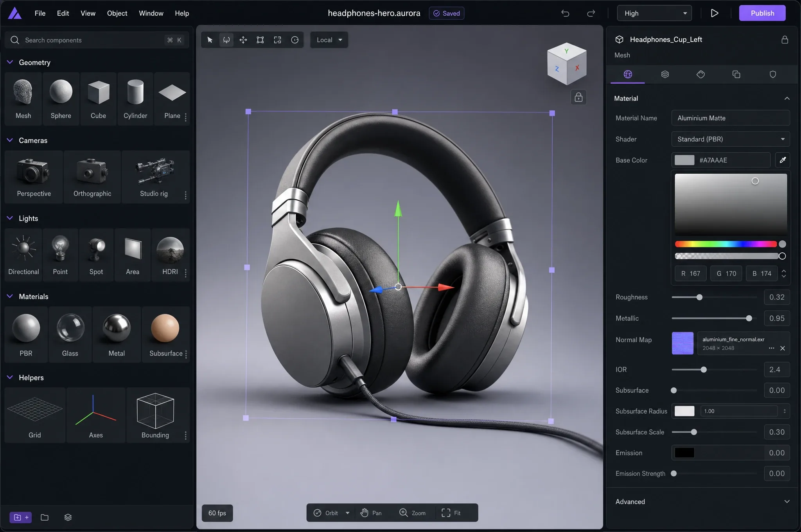Open the layers stack icon in bottom bar
The height and width of the screenshot is (532, 801).
coord(68,518)
